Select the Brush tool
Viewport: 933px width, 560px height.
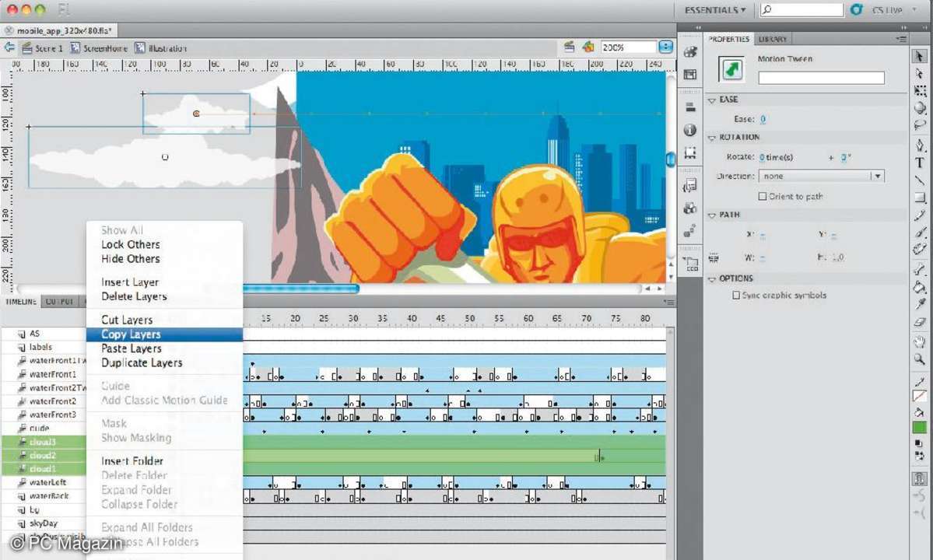[920, 233]
